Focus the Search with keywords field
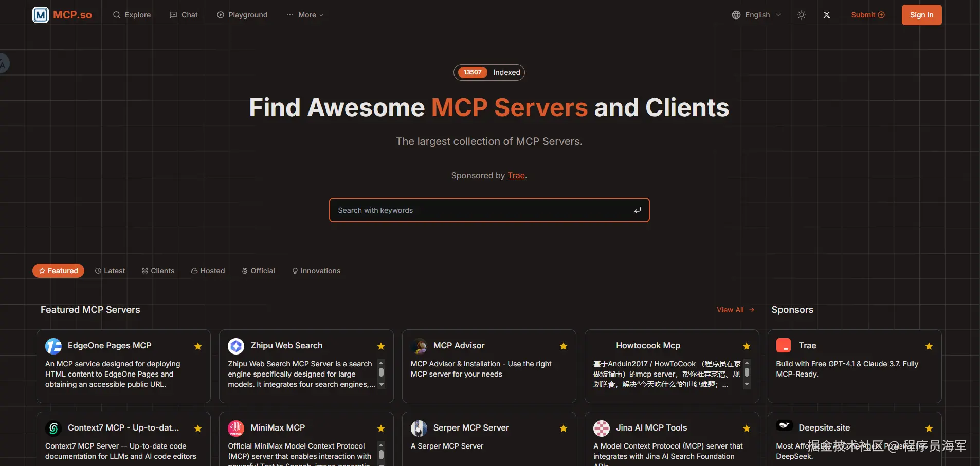Image resolution: width=980 pixels, height=466 pixels. (489, 210)
